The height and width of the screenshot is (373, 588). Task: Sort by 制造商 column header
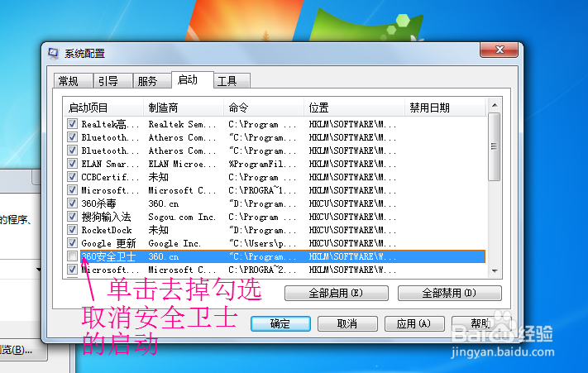pyautogui.click(x=184, y=108)
